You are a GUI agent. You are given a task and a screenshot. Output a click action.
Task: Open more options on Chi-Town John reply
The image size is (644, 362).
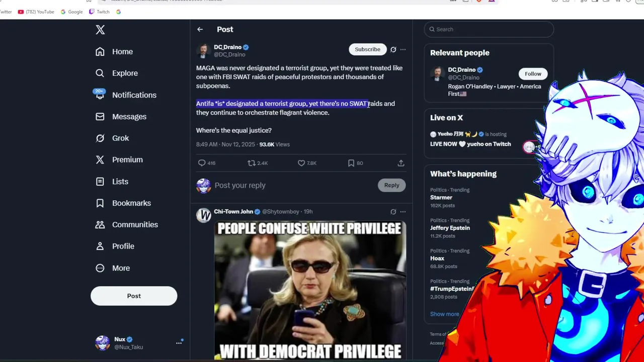click(403, 212)
